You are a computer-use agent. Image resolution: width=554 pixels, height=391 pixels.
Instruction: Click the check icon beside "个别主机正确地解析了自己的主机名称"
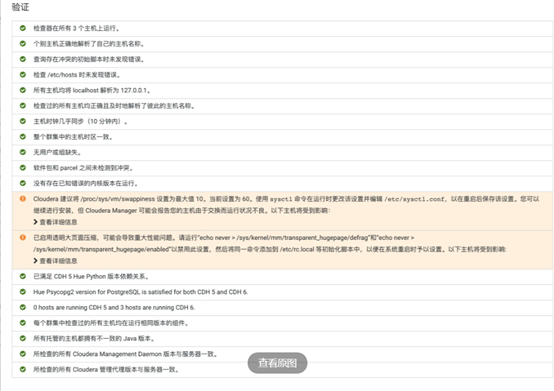(x=23, y=43)
